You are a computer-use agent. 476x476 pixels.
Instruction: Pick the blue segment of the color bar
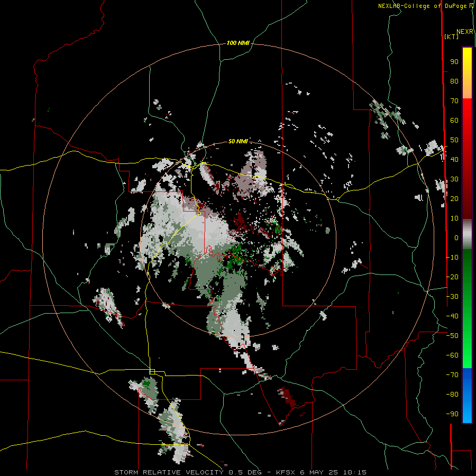coord(467,396)
